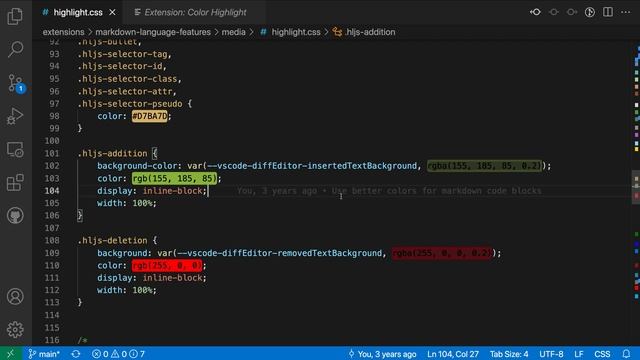This screenshot has height=360, width=640.
Task: Change end of line sequence 'LF'
Action: coord(579,353)
